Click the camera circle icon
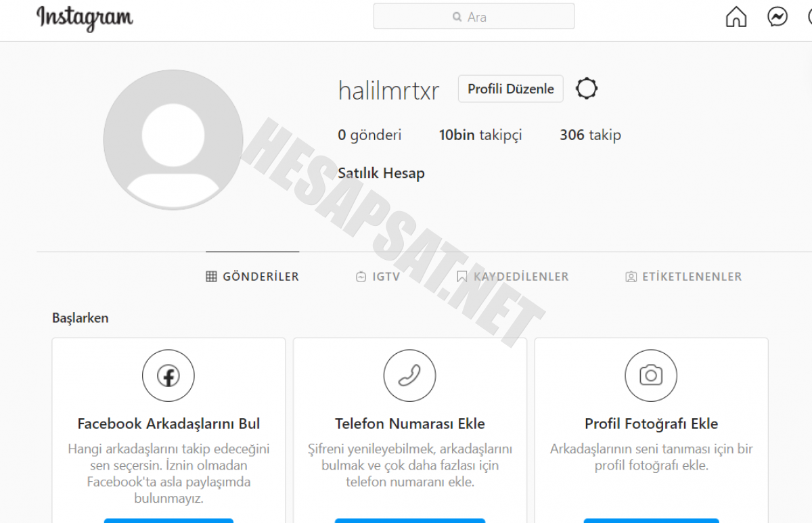The height and width of the screenshot is (523, 812). [651, 376]
